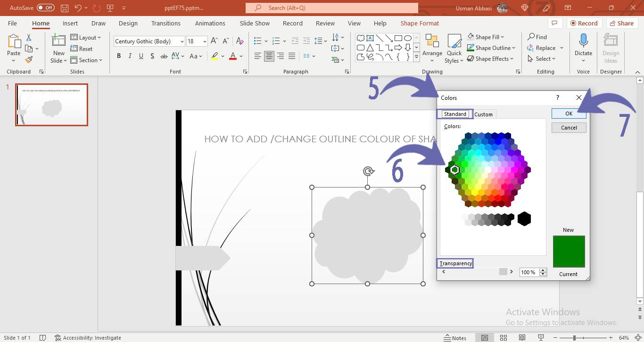
Task: Align text to the left
Action: coord(257,56)
